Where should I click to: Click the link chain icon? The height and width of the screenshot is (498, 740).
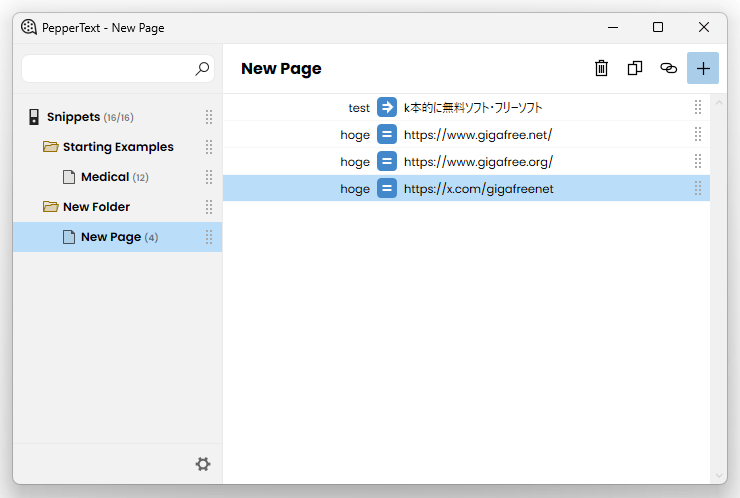click(x=668, y=68)
